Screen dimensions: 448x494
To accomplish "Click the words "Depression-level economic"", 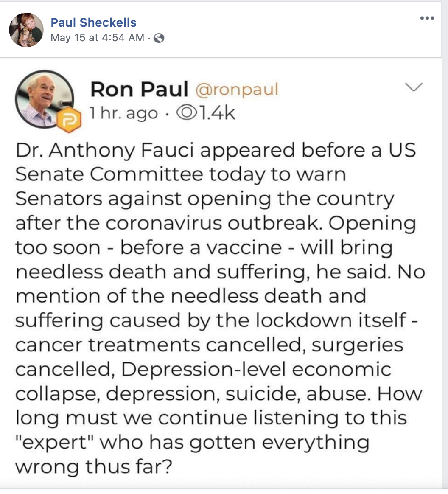I will coord(256,369).
